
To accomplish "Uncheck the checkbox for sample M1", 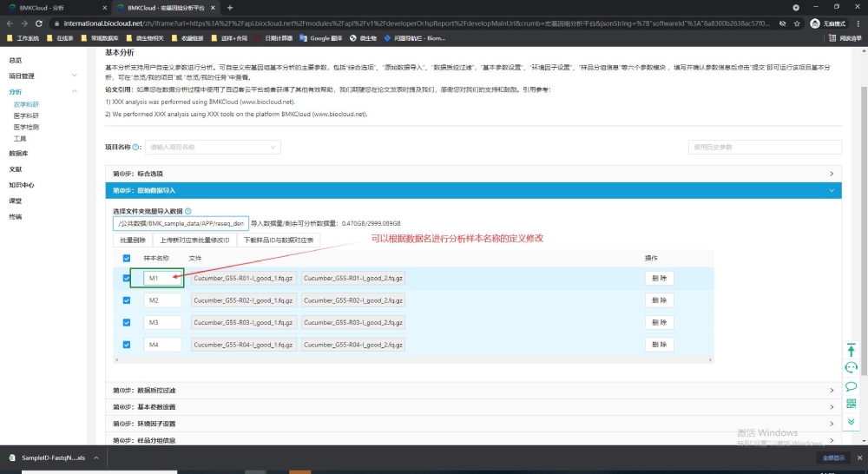I will click(127, 279).
